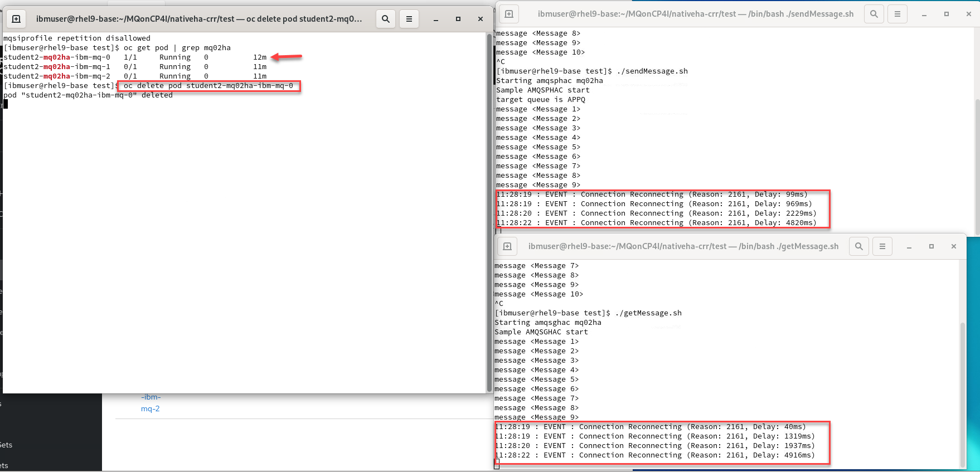Create a new tab in the getMessage.sh terminal
980x472 pixels.
(x=507, y=246)
